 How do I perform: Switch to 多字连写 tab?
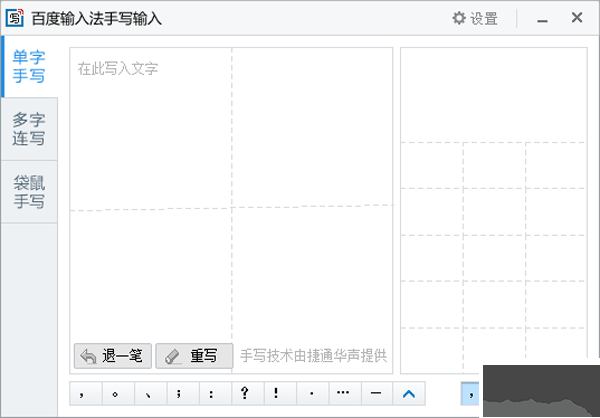[29, 129]
